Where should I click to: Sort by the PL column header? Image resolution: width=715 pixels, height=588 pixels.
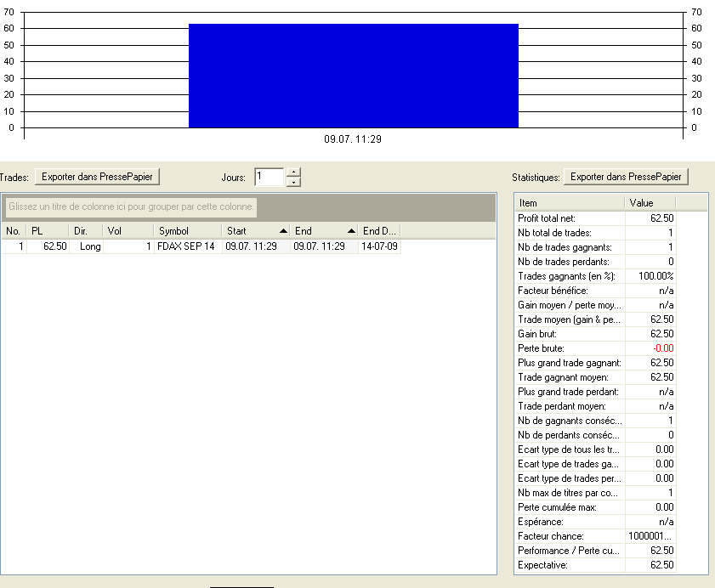pos(48,231)
